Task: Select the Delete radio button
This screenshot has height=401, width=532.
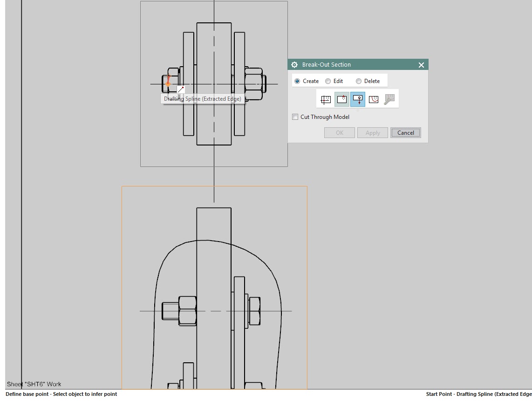Action: pos(359,81)
